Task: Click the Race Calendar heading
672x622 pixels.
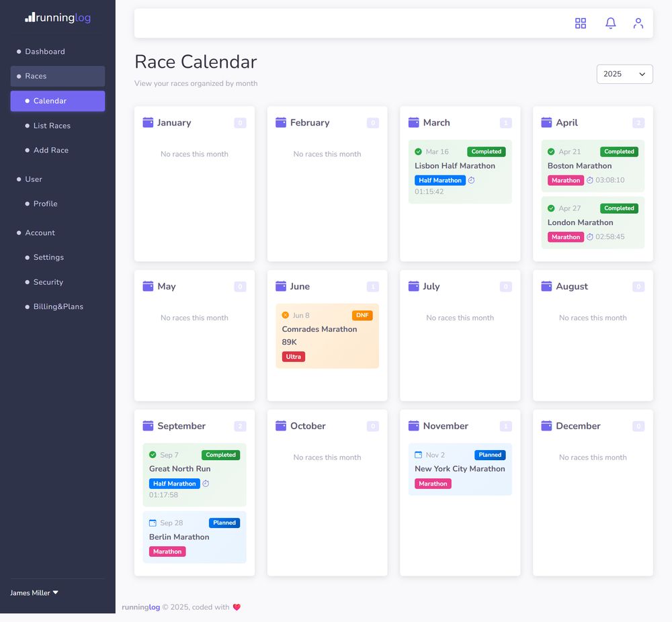Action: [x=196, y=62]
